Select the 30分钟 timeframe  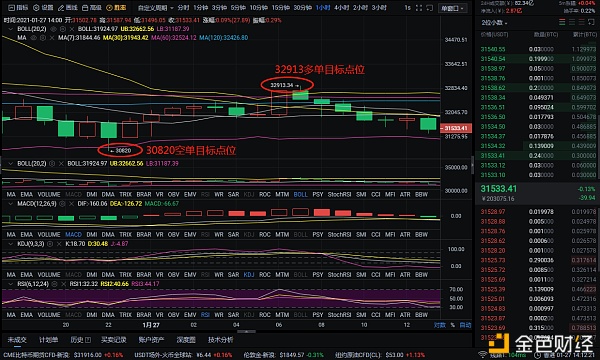coord(302,8)
